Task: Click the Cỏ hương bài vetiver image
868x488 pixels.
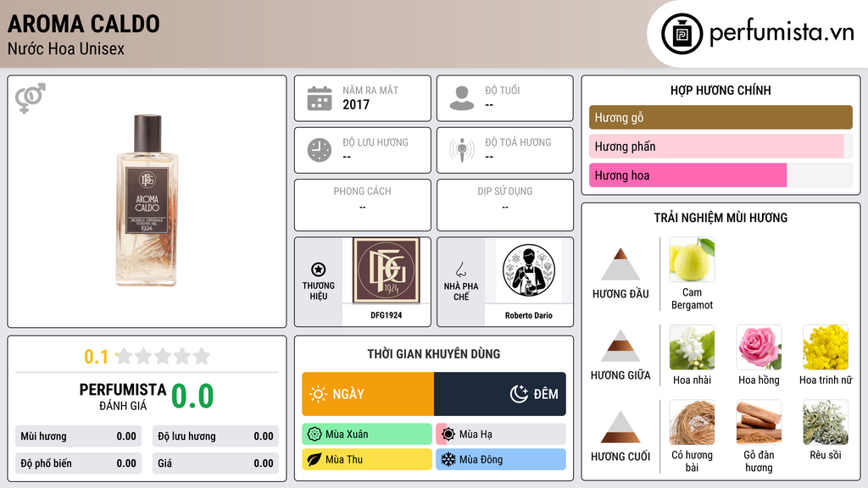Action: tap(692, 423)
